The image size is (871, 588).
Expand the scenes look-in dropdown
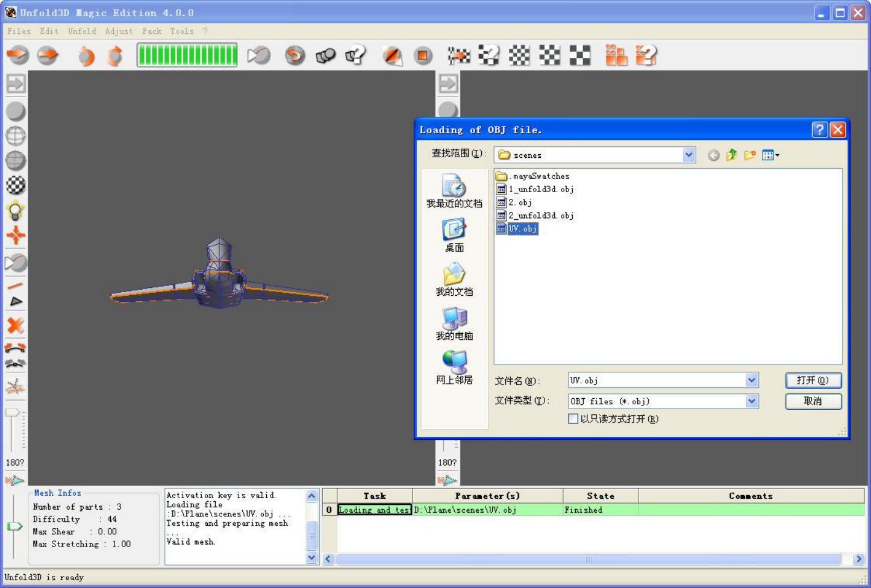tap(688, 155)
